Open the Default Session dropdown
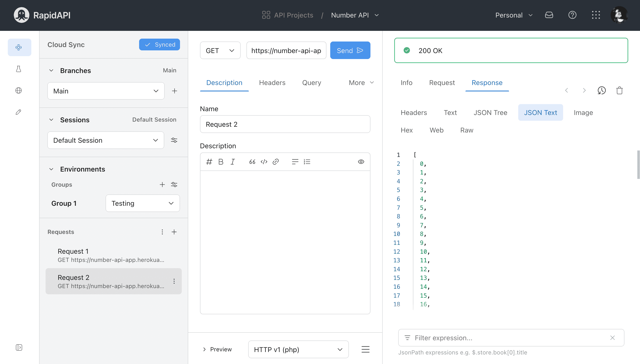The image size is (640, 364). pos(106,140)
